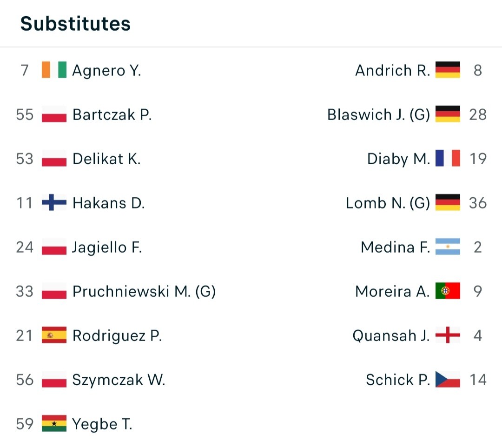502x448 pixels.
Task: Select Szymczak W. from substitutes
Action: pos(119,380)
